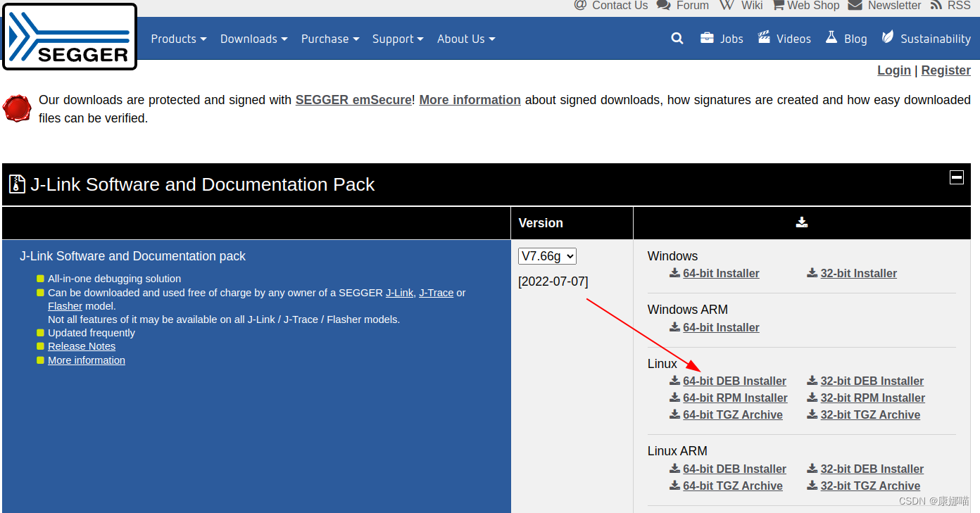This screenshot has width=980, height=513.
Task: Open the Videos page
Action: (793, 39)
